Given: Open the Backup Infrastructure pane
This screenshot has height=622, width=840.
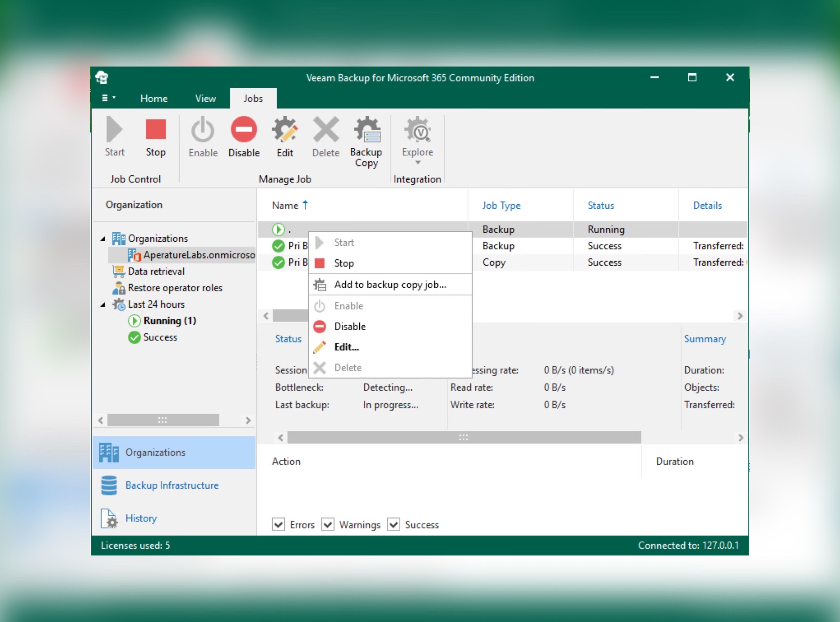Looking at the screenshot, I should pos(174,485).
